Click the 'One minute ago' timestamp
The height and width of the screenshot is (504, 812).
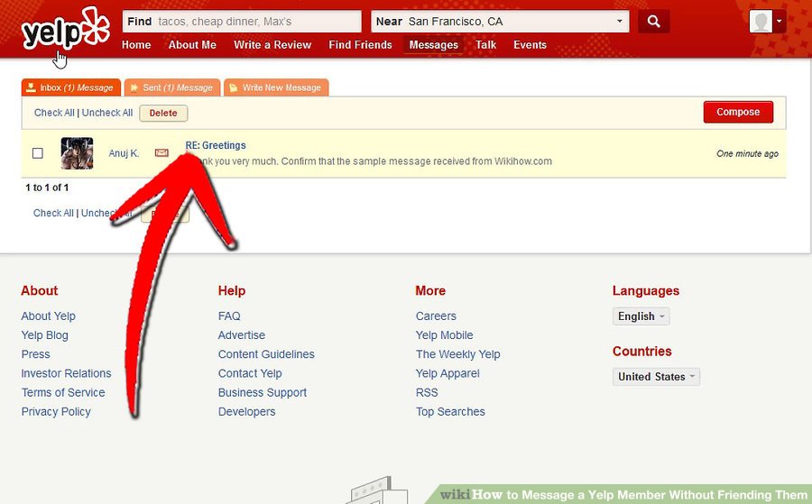tap(747, 153)
